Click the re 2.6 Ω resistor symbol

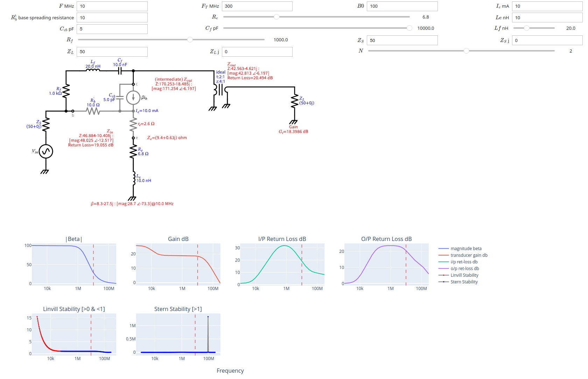[x=133, y=124]
